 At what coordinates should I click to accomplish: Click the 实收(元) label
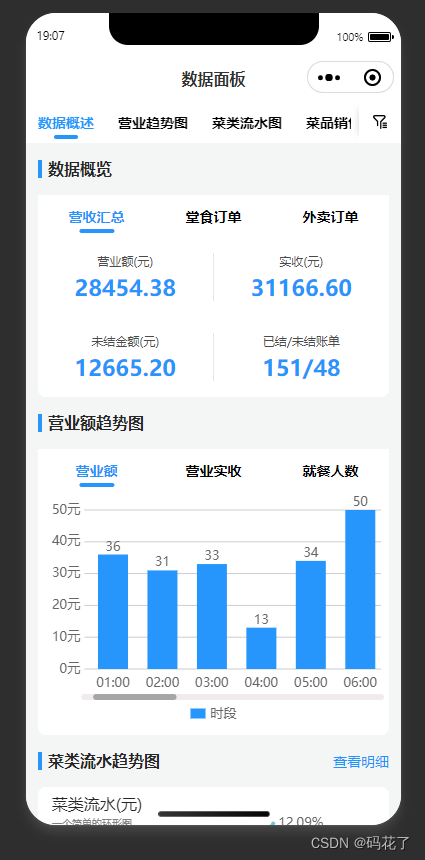click(302, 262)
